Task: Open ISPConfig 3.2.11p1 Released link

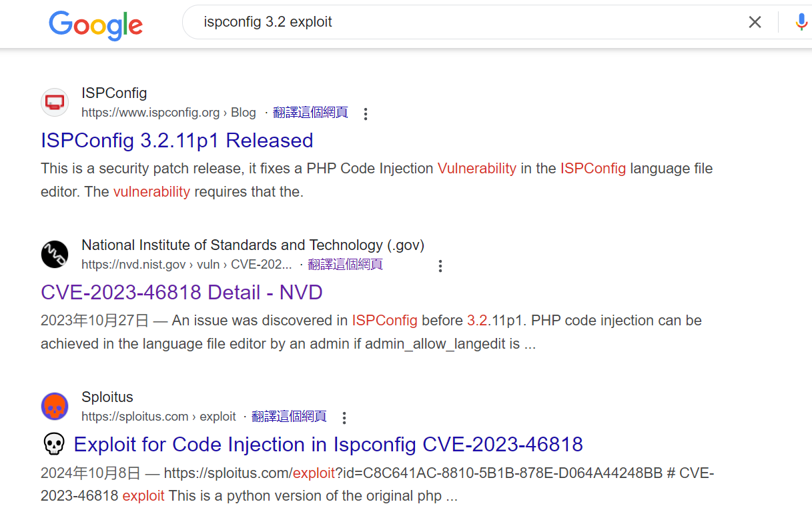Action: tap(177, 140)
